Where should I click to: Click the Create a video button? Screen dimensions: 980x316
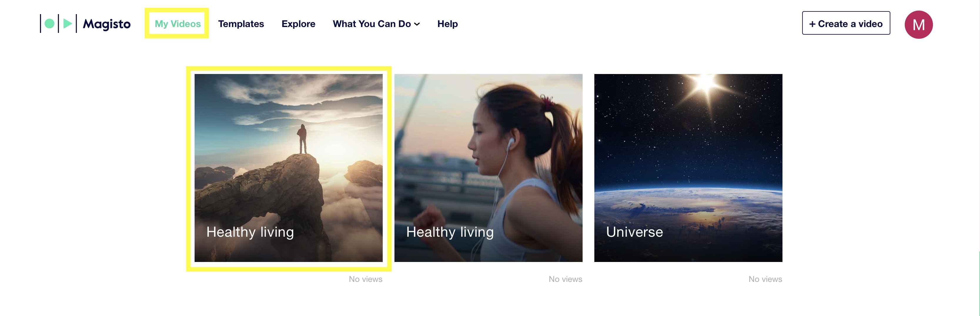coord(846,23)
